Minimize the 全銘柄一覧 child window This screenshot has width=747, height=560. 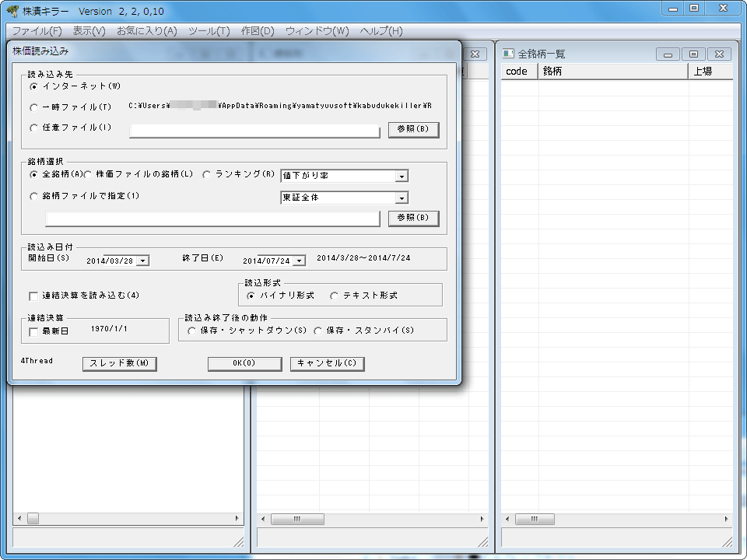pos(668,54)
